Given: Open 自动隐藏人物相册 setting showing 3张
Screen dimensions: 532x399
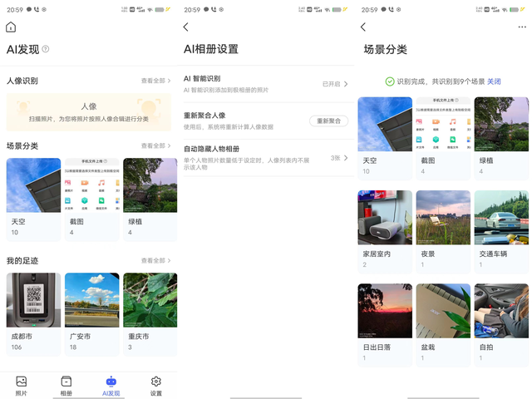Looking at the screenshot, I should pos(266,158).
